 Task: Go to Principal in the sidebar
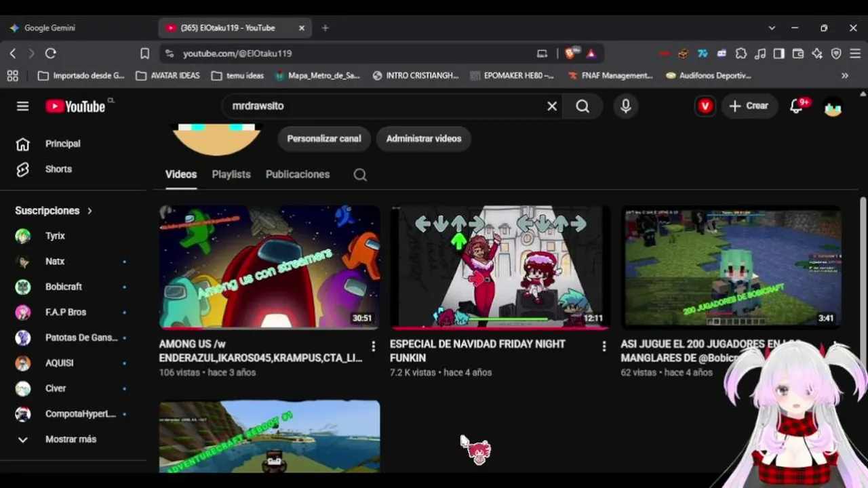pyautogui.click(x=63, y=144)
